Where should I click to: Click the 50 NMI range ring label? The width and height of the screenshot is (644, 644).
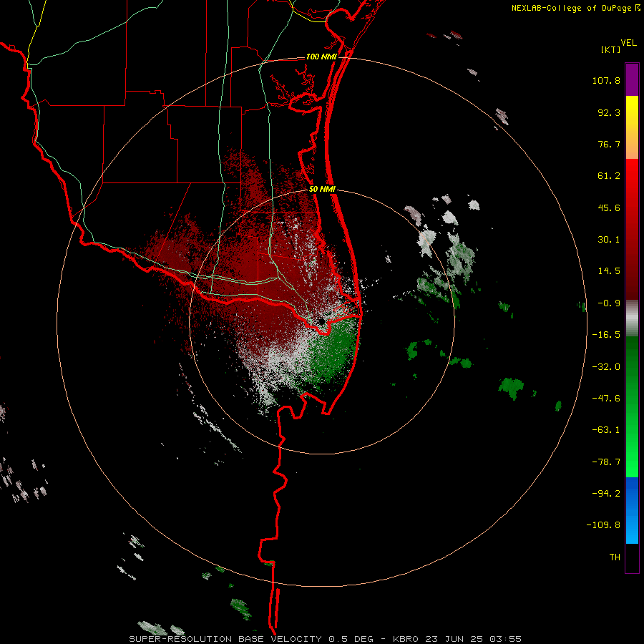[x=322, y=190]
